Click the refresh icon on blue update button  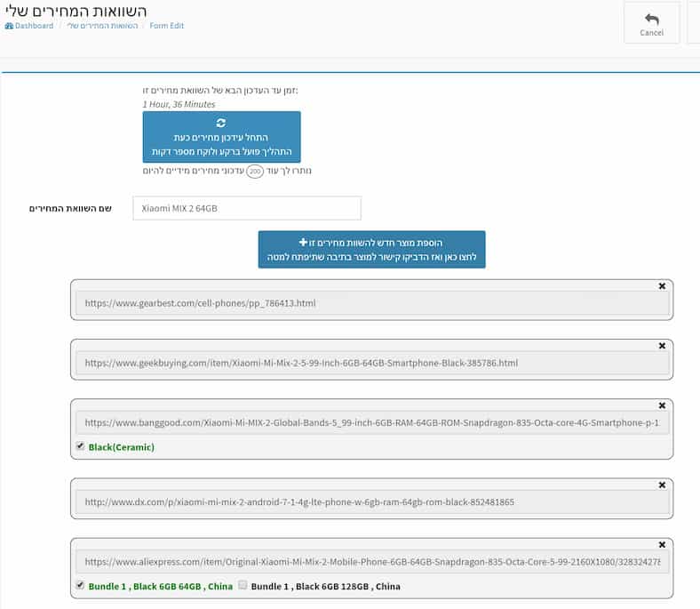(221, 124)
